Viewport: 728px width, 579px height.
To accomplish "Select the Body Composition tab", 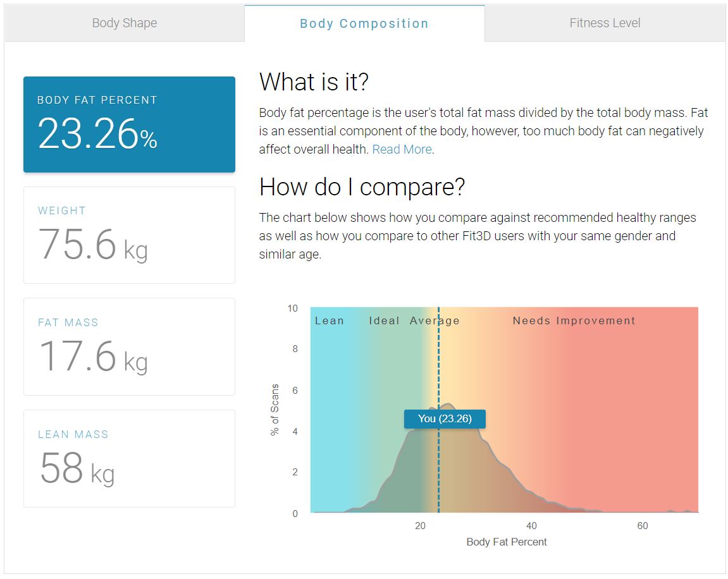I will 364,23.
